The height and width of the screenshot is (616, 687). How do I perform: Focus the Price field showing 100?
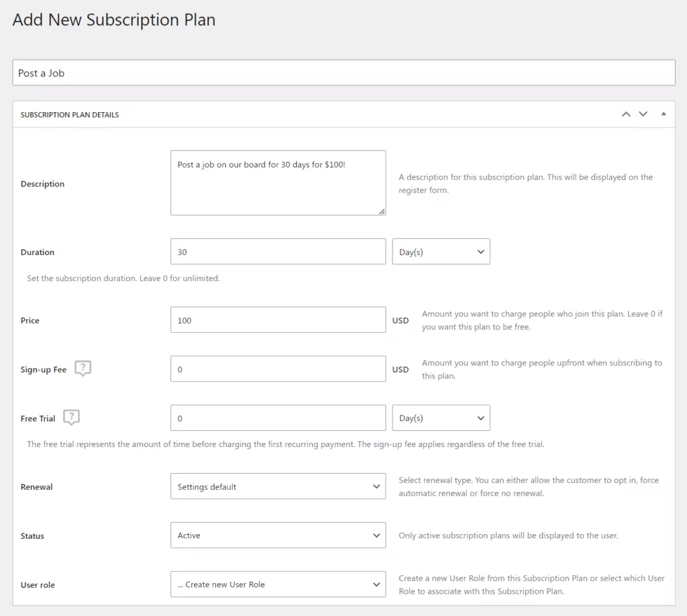point(278,320)
